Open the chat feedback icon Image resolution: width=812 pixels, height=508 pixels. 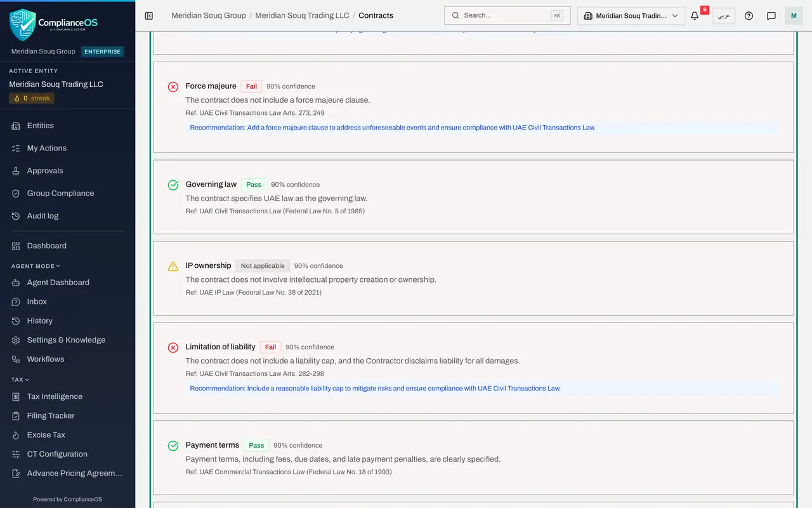[771, 16]
